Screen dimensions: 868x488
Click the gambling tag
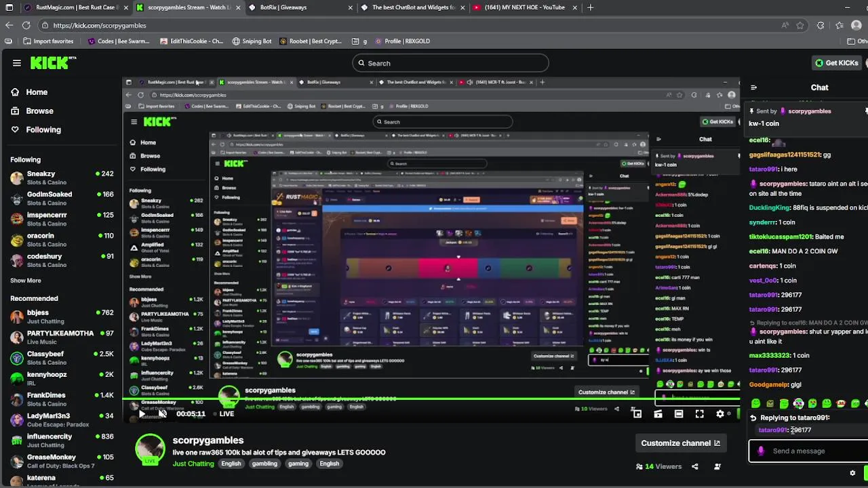264,464
